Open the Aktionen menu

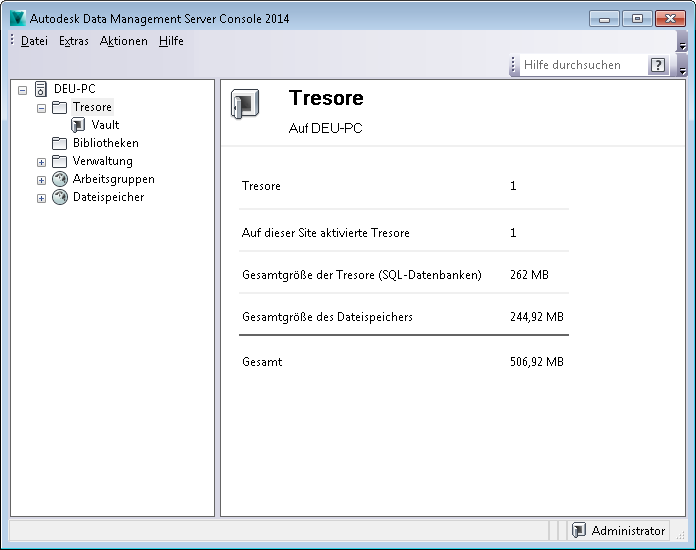(x=123, y=41)
